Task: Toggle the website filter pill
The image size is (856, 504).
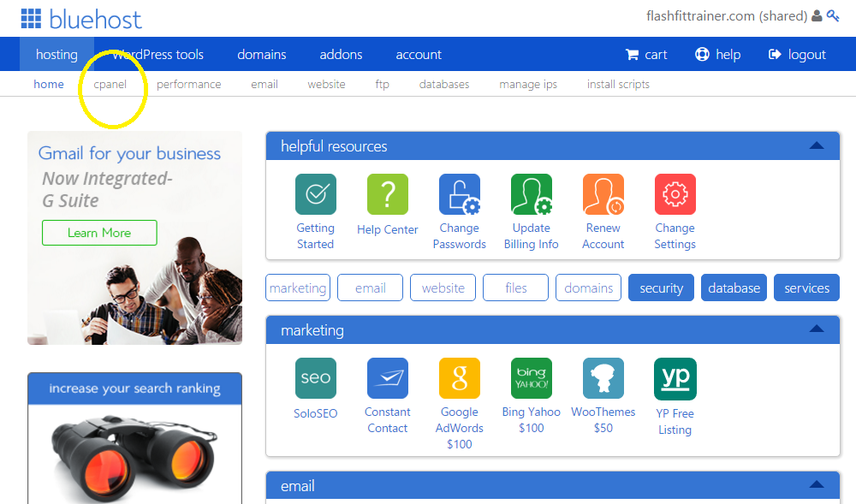Action: [x=443, y=288]
